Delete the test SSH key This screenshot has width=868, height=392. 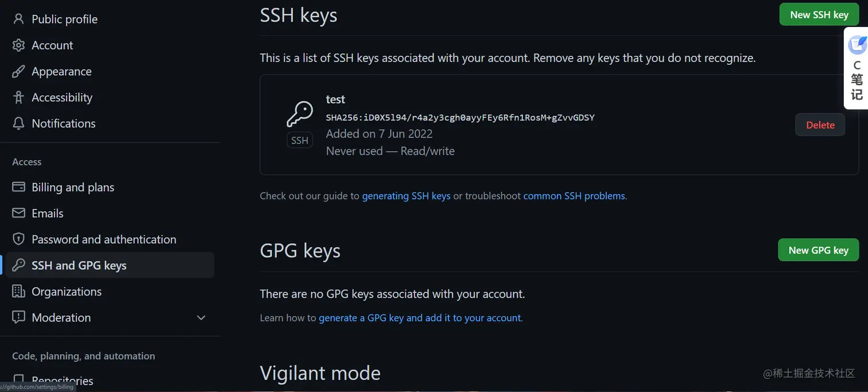pos(820,125)
